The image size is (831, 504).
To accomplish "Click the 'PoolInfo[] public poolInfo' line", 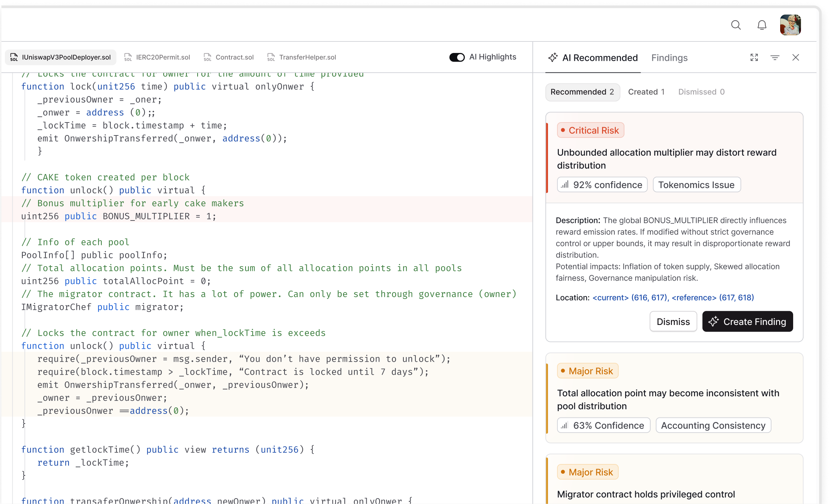I will (x=94, y=255).
